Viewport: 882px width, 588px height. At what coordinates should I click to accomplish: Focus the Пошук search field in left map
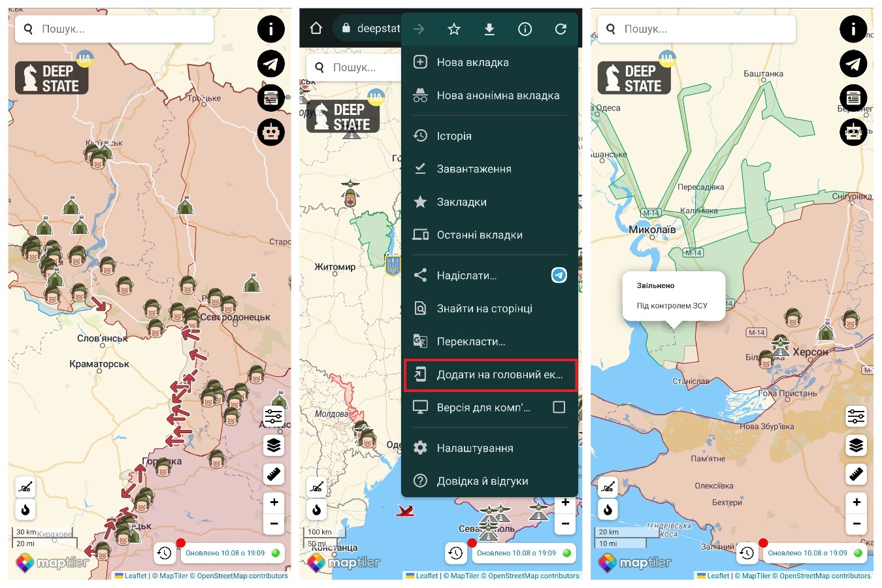(114, 29)
